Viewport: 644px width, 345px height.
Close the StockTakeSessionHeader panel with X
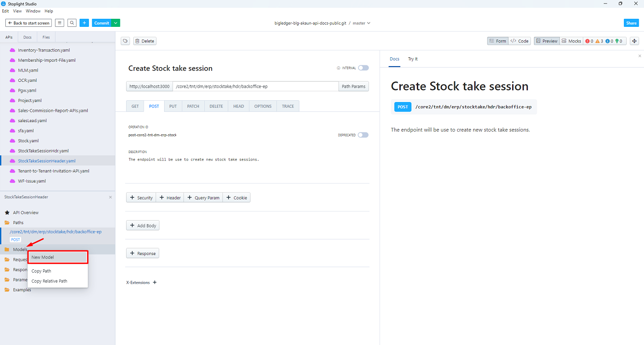[110, 197]
